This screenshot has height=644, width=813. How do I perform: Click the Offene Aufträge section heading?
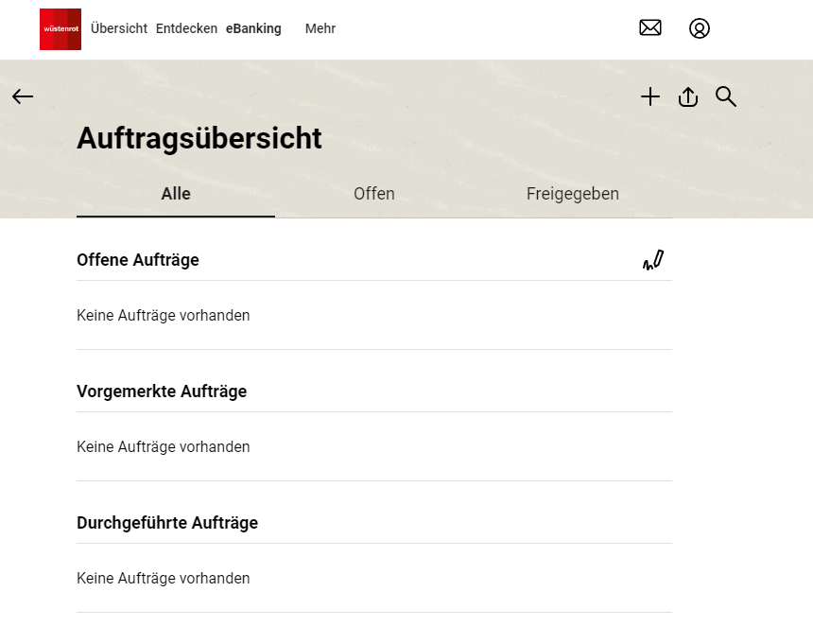[138, 260]
